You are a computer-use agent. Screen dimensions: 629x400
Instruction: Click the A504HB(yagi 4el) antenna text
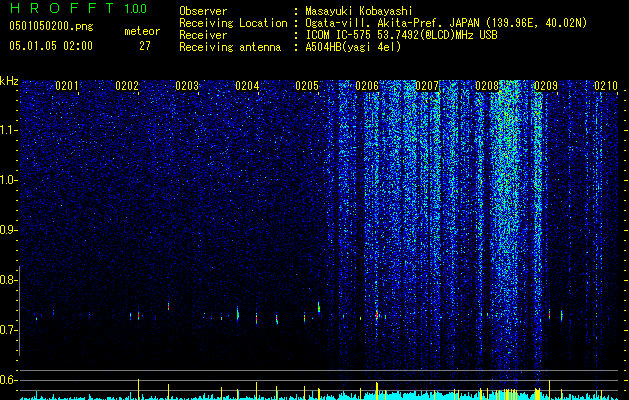[x=353, y=47]
